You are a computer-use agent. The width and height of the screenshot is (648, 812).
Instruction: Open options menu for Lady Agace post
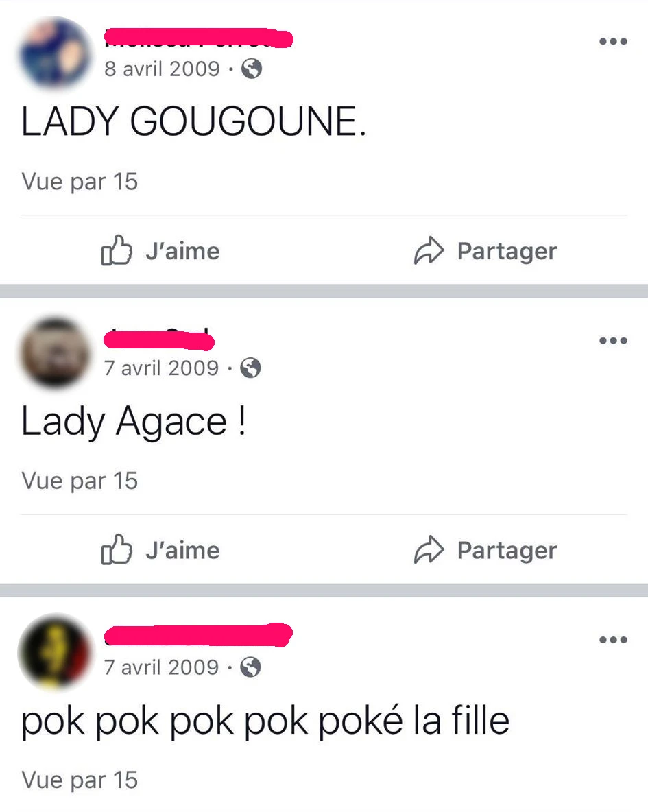[613, 340]
